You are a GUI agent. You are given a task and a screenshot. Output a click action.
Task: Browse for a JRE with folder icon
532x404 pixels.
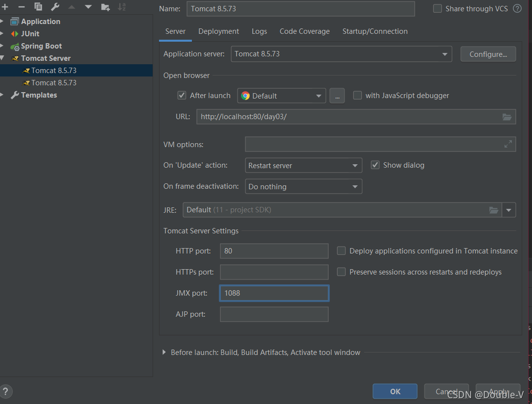click(x=494, y=210)
